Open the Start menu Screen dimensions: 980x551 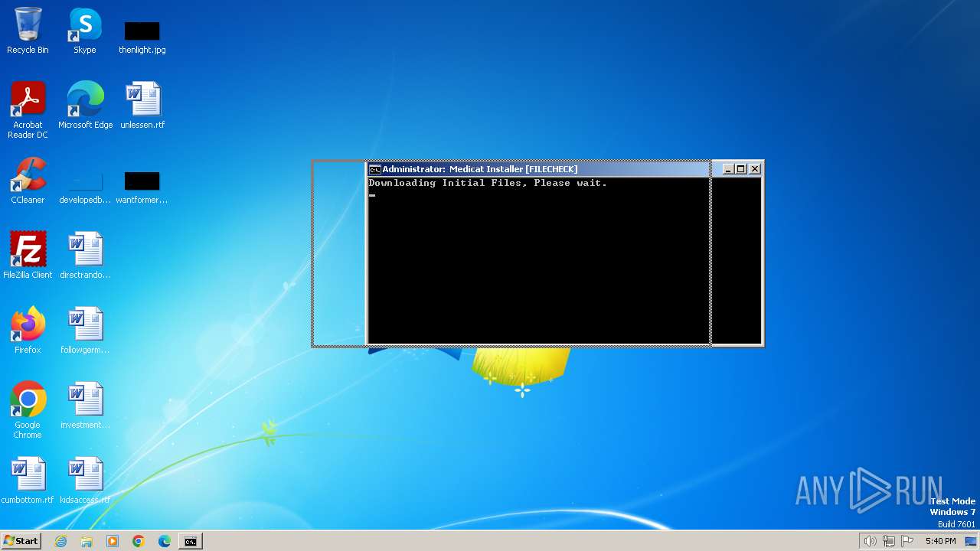pyautogui.click(x=21, y=541)
